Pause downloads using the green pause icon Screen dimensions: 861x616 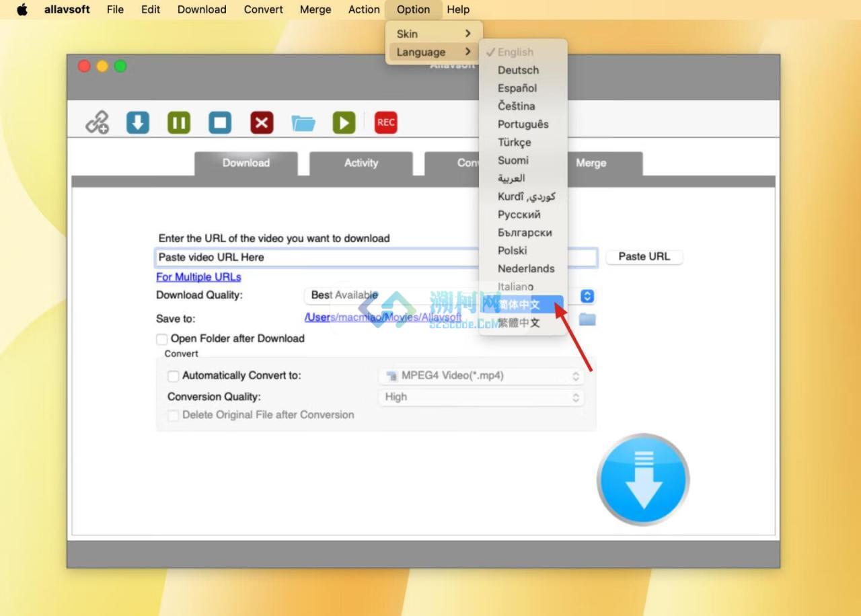[x=179, y=122]
